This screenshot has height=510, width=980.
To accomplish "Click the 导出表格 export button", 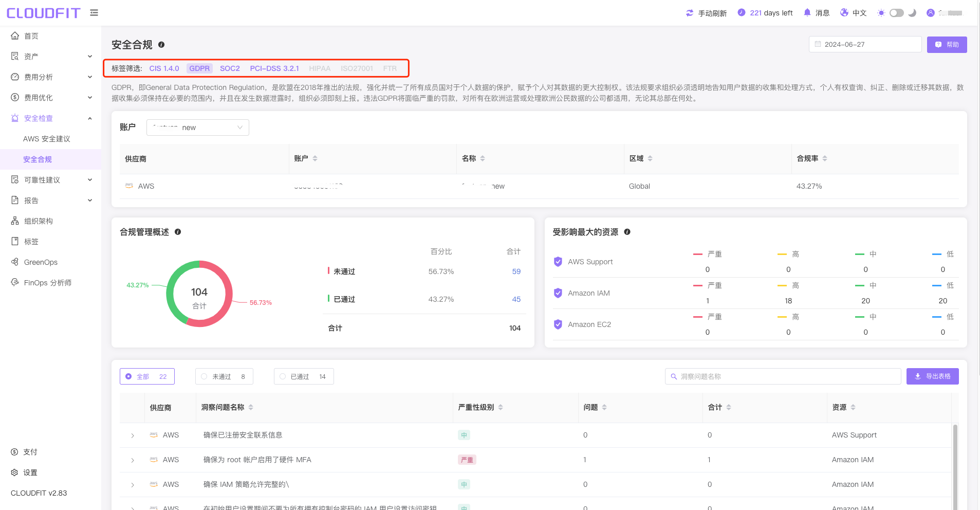I will pos(932,376).
